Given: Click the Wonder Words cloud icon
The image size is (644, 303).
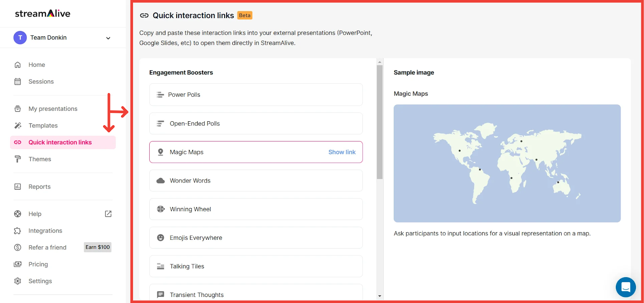Looking at the screenshot, I should click(x=161, y=181).
